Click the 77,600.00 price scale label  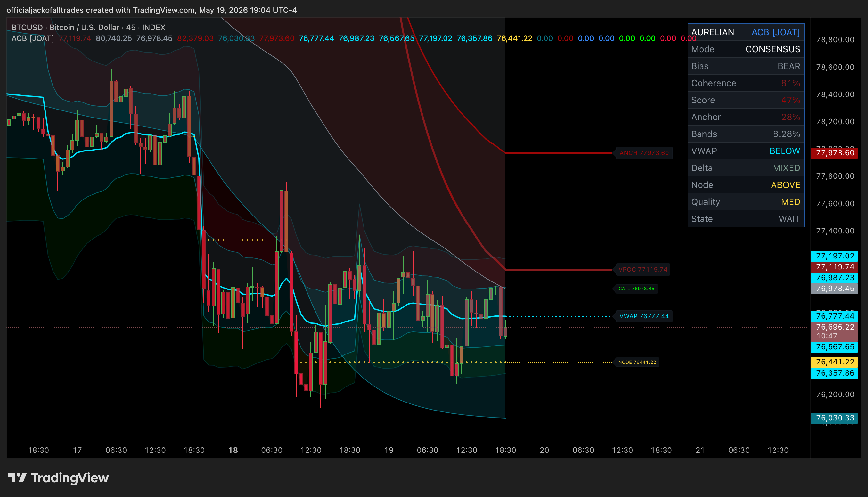[835, 203]
